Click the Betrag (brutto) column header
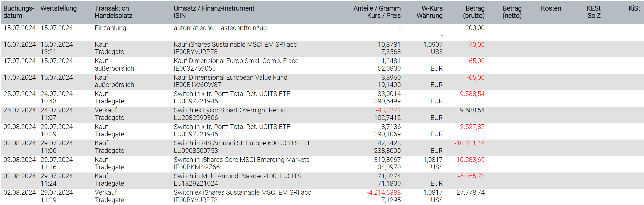644x205 pixels. (x=473, y=12)
